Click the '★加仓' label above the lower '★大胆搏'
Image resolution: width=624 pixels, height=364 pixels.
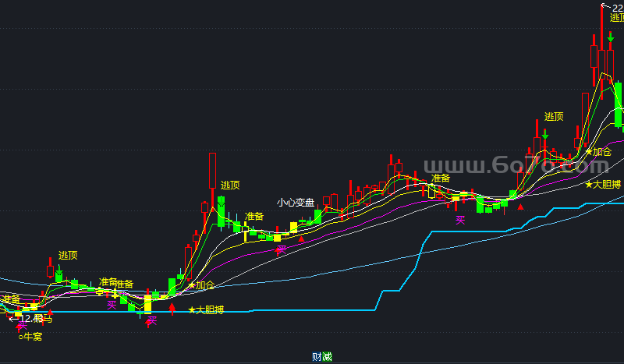click(x=201, y=284)
